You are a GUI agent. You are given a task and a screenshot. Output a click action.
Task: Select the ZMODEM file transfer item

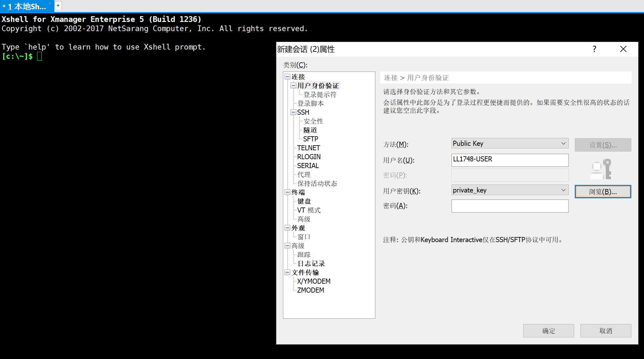coord(311,290)
